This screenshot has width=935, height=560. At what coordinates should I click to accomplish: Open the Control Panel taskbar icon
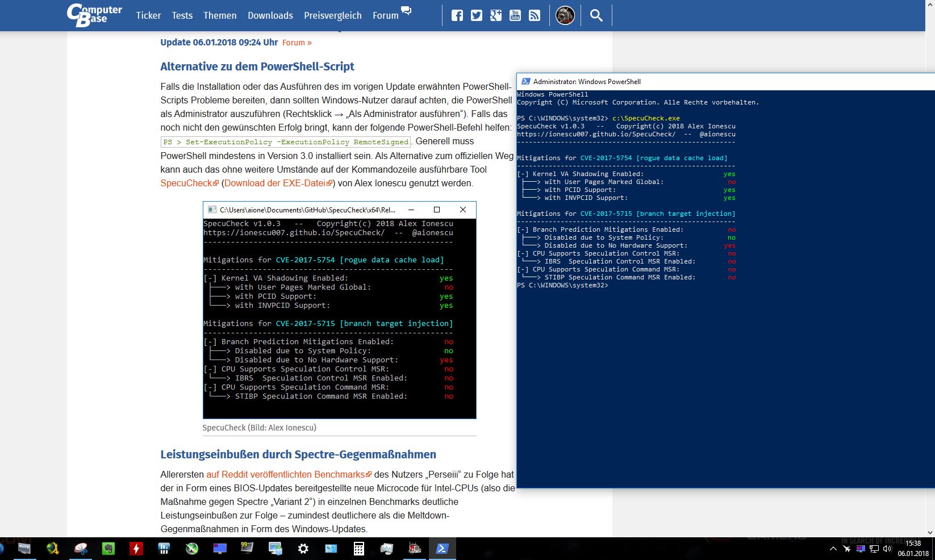point(331,549)
